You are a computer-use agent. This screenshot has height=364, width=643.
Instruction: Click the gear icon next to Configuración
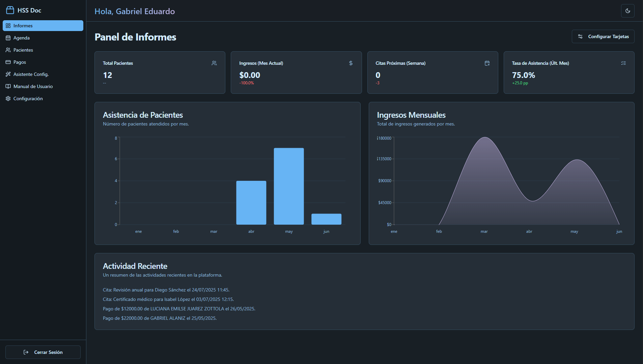pos(8,99)
